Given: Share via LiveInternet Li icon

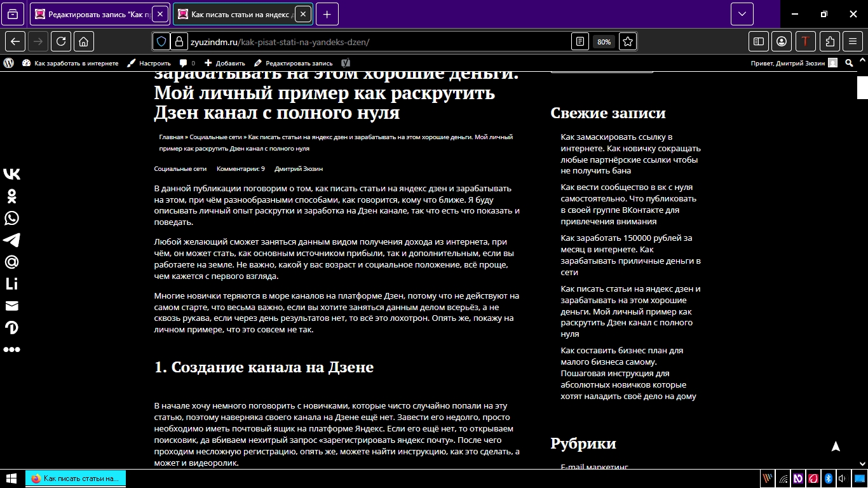Looking at the screenshot, I should pyautogui.click(x=11, y=283).
